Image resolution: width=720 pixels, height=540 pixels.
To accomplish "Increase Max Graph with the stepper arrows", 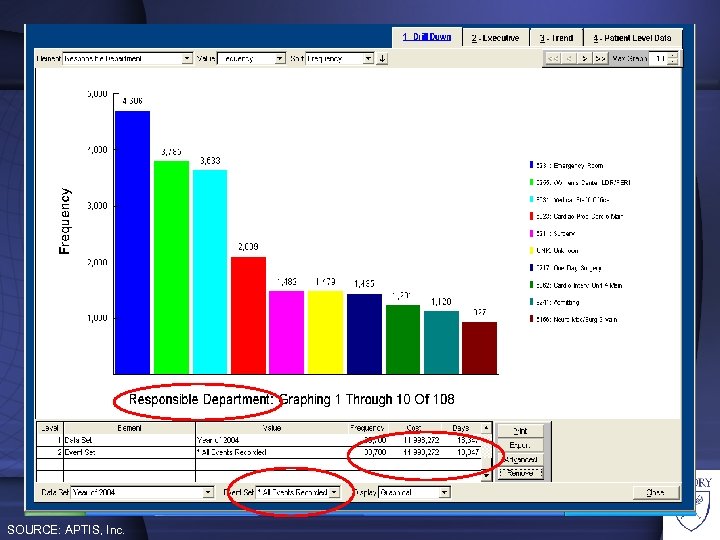I will click(x=673, y=56).
